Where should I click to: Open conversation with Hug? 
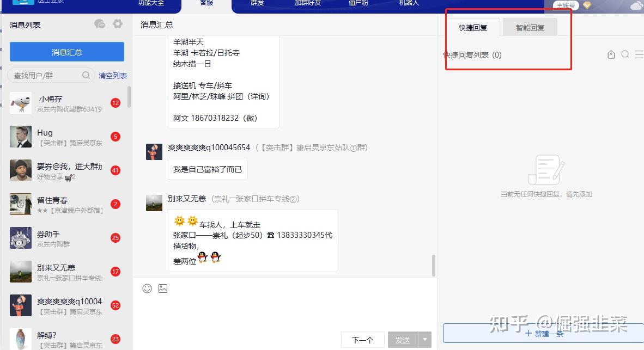click(x=66, y=137)
